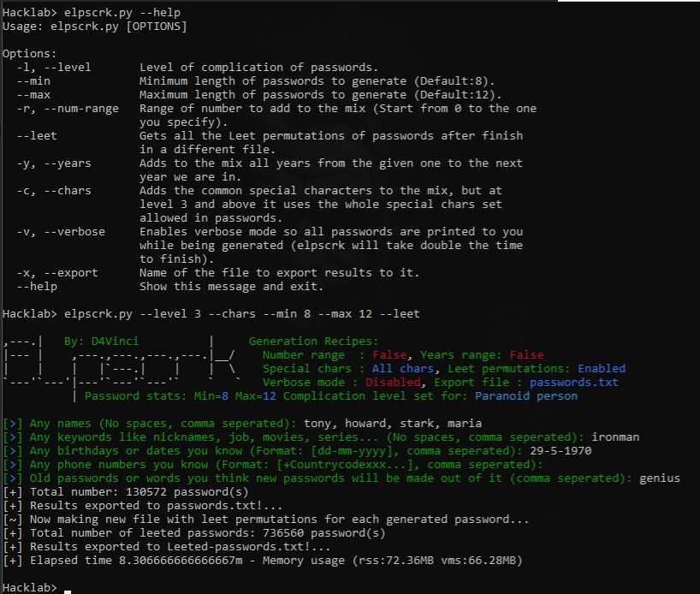The height and width of the screenshot is (594, 700).
Task: Click the '-c, --chars' option flag
Action: 54,191
